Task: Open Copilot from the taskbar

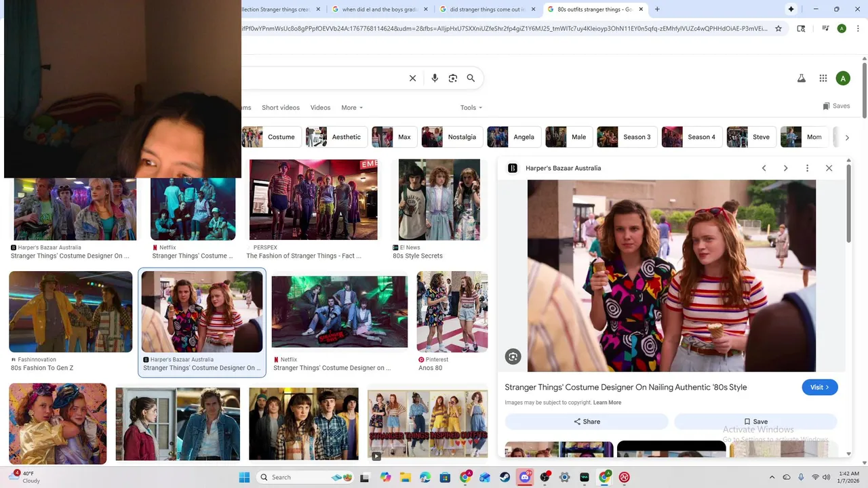Action: coord(385,477)
